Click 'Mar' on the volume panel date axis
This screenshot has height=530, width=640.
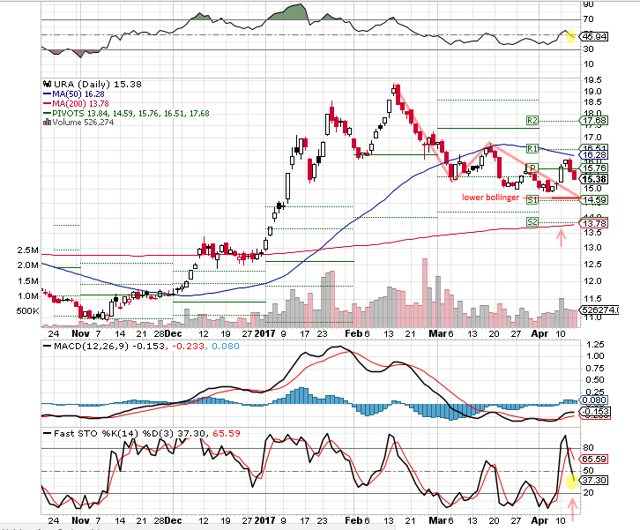pyautogui.click(x=437, y=334)
